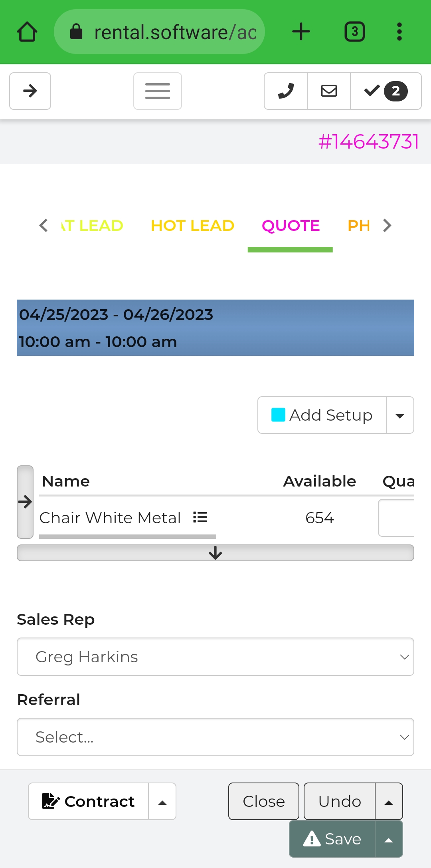The width and height of the screenshot is (431, 868).
Task: Click the quantity input for Chair White Metal
Action: pyautogui.click(x=396, y=518)
